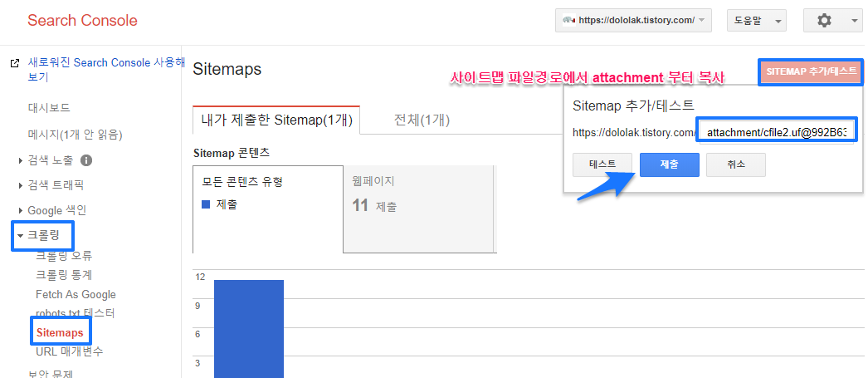Screen dimensions: 868x378
Task: Open URL 매개변수 page
Action: click(69, 351)
